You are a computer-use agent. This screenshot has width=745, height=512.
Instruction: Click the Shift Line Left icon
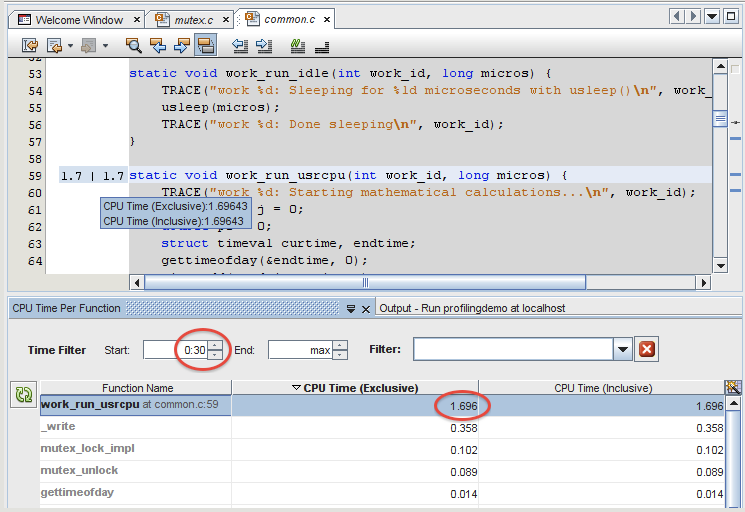(x=240, y=45)
